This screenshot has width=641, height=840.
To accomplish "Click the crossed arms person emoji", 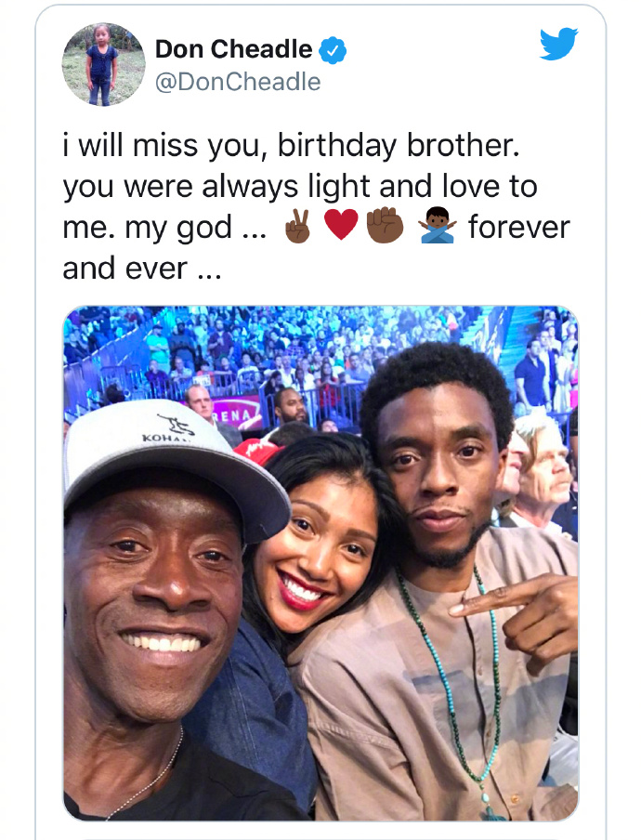I will point(438,225).
